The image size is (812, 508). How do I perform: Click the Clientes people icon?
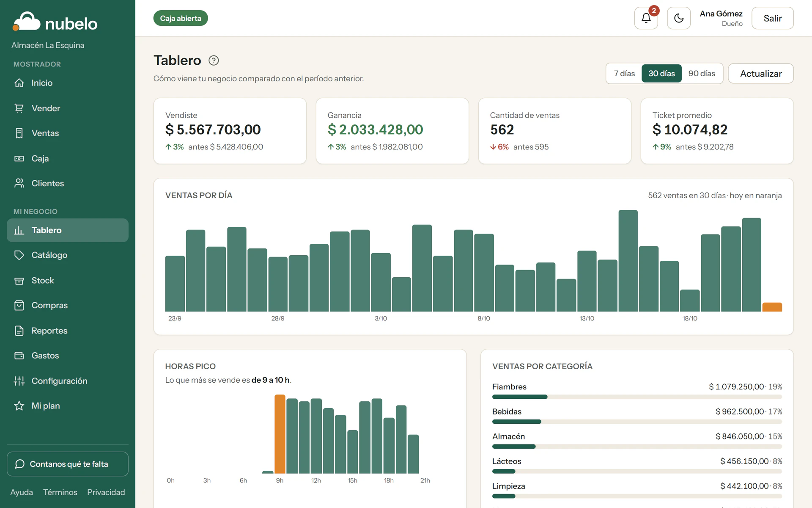[19, 183]
